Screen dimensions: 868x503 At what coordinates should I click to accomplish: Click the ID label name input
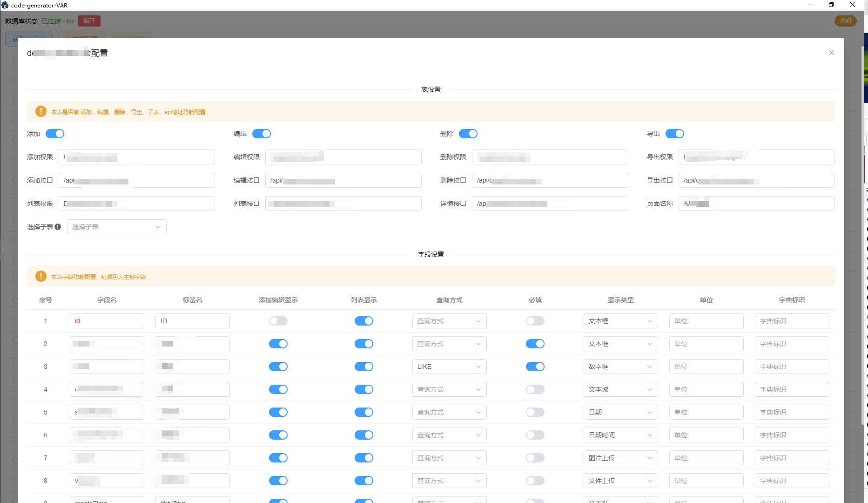[193, 321]
